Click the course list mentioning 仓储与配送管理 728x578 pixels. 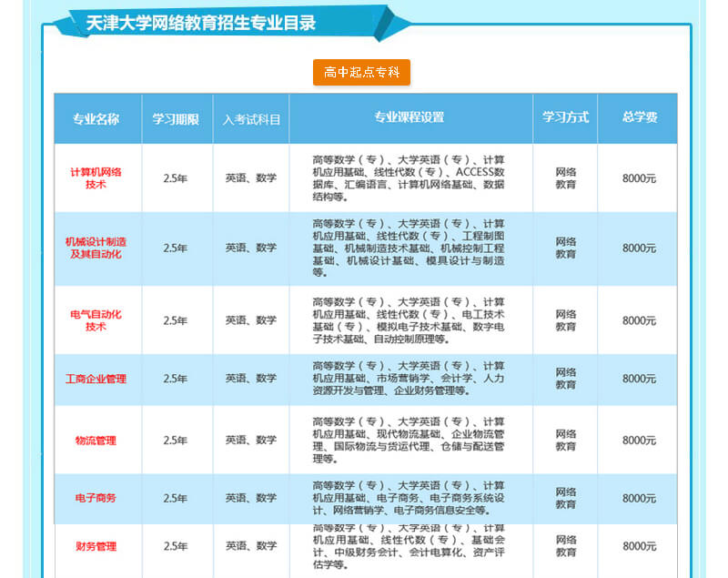coord(409,441)
